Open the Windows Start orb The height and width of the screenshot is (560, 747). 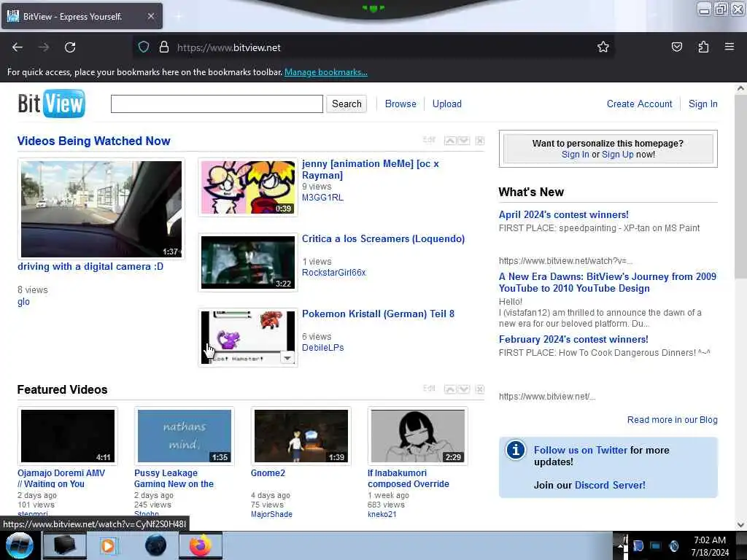pyautogui.click(x=19, y=545)
